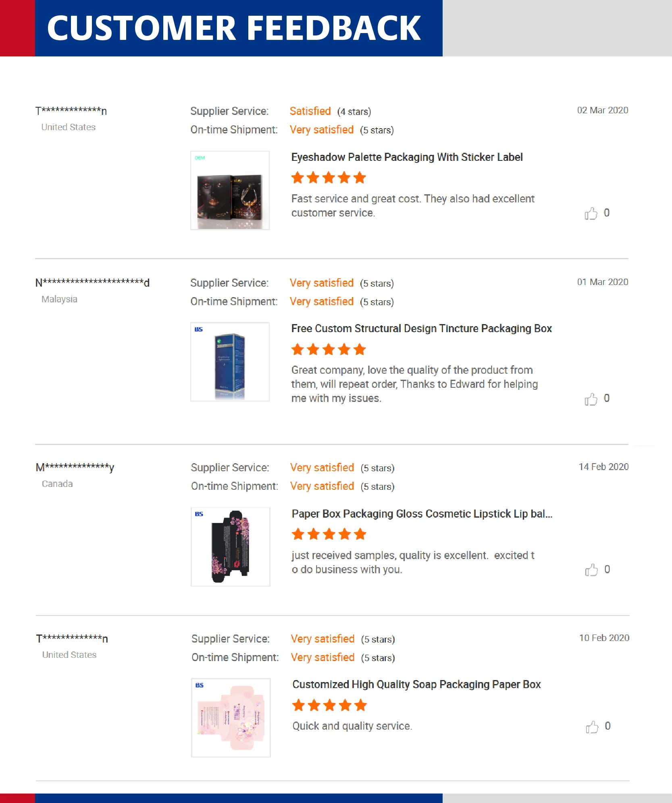View the blue tincture box thumbnail
This screenshot has height=803, width=672.
point(230,362)
